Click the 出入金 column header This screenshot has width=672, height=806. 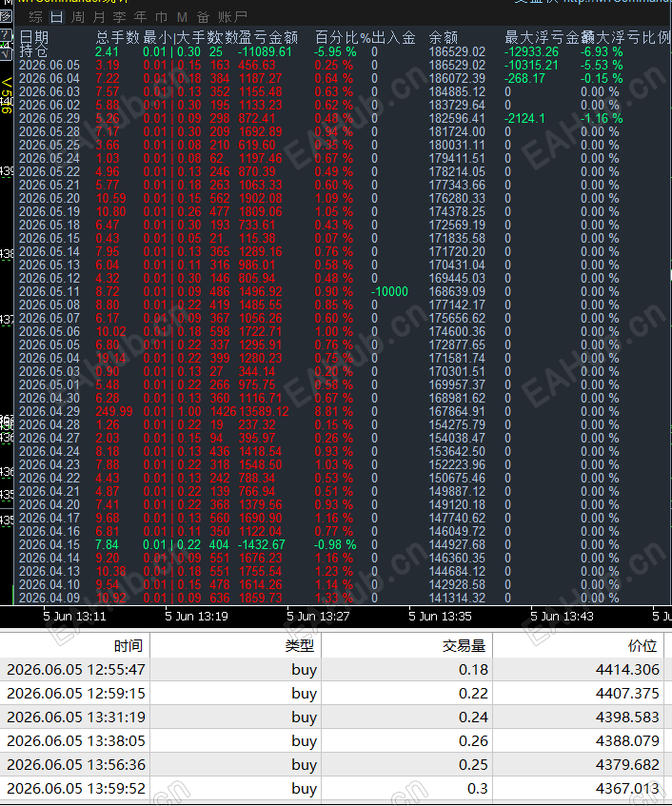(x=393, y=37)
